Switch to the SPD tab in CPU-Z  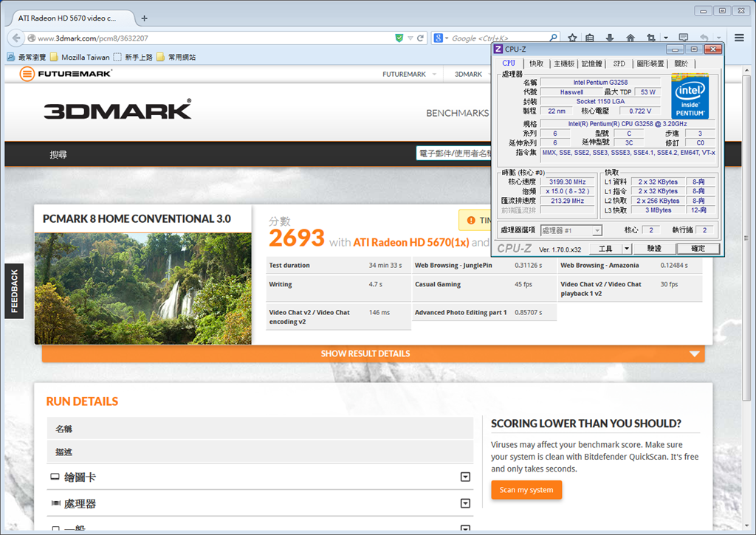[x=619, y=63]
